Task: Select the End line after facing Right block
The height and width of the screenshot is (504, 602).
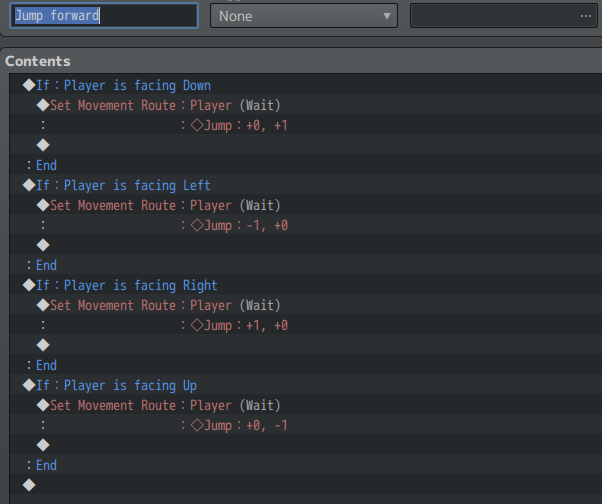Action: [306, 365]
